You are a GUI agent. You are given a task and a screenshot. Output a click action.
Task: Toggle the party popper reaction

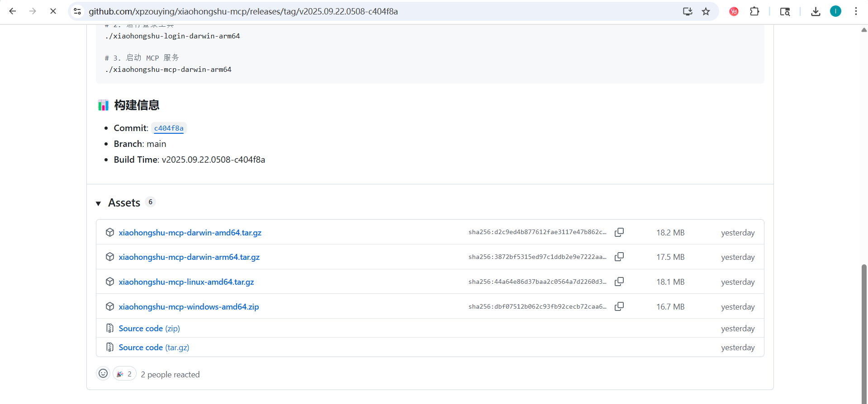click(x=124, y=374)
